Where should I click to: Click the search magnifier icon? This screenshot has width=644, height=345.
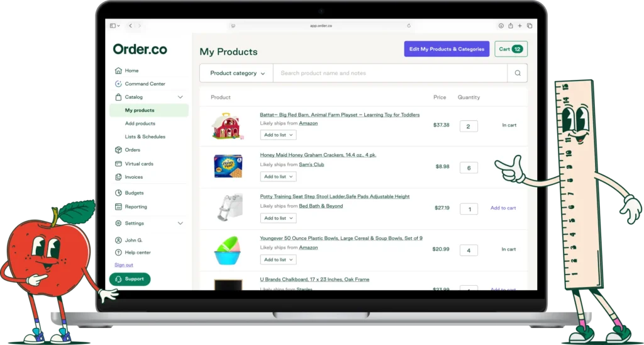coord(518,73)
